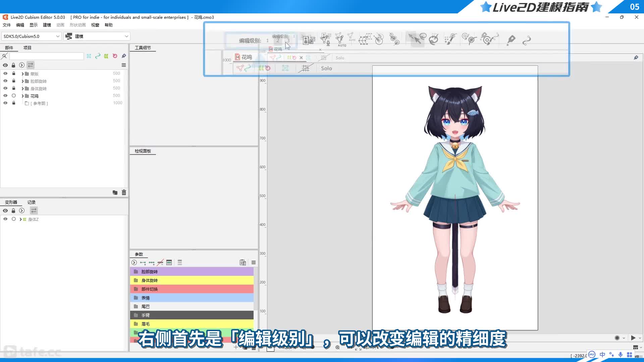Toggle the parts search filter icon

click(4, 56)
